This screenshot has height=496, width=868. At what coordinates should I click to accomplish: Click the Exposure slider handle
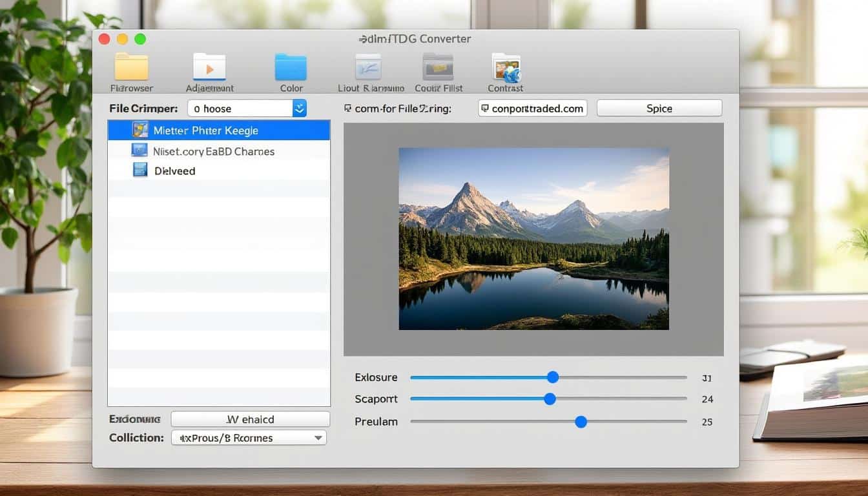(x=553, y=377)
